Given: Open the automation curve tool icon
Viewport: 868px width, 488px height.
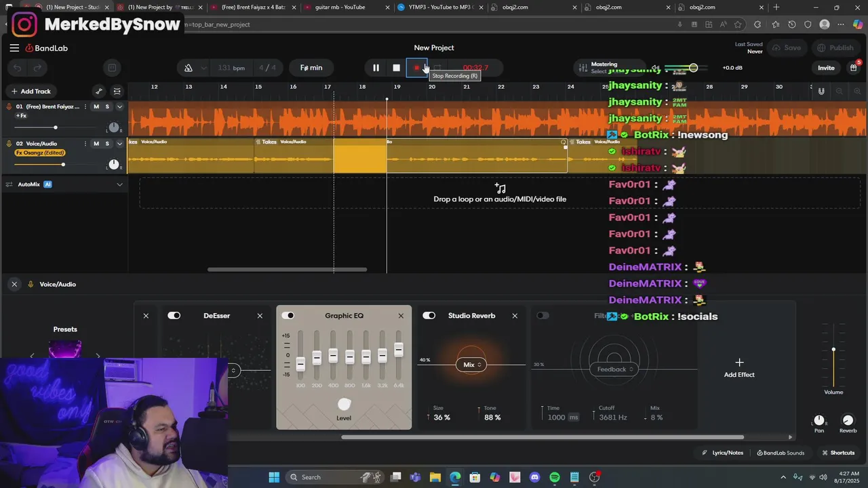Looking at the screenshot, I should coord(99,91).
